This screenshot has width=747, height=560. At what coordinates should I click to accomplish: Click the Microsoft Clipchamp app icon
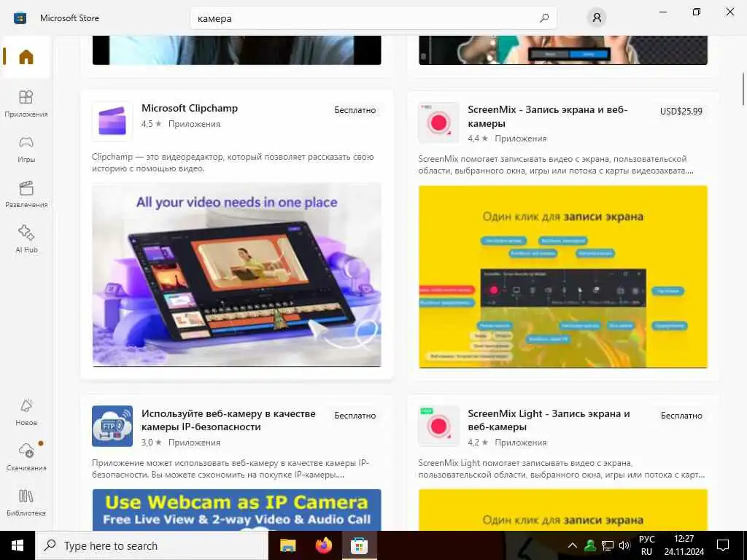click(x=112, y=121)
